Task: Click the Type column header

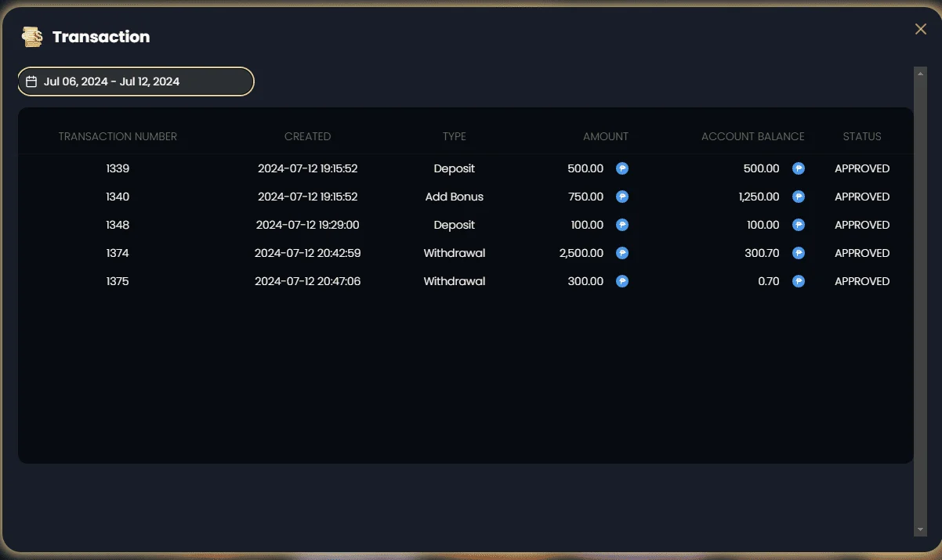Action: [455, 136]
